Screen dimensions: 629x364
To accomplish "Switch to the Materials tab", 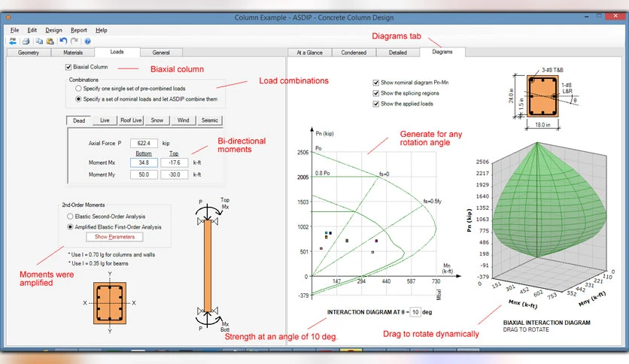I will [73, 53].
